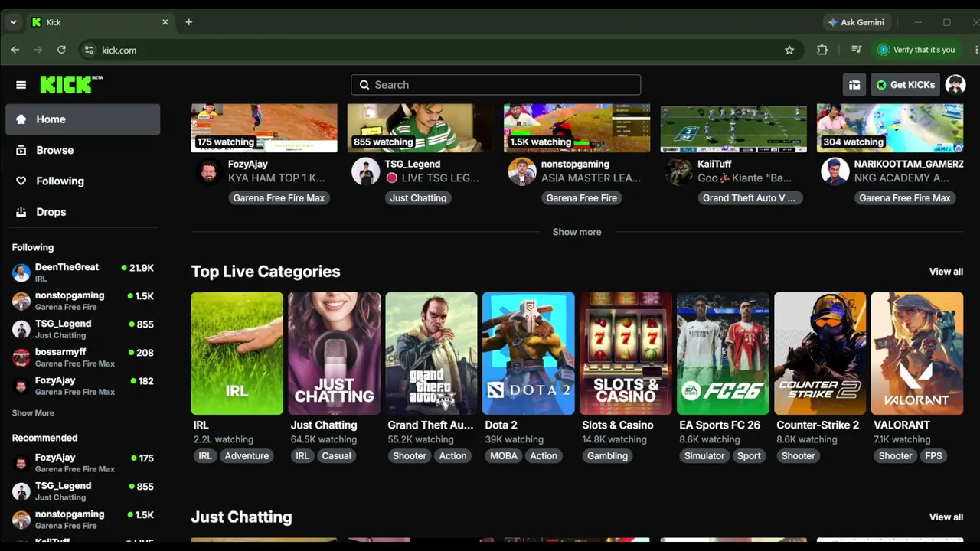The width and height of the screenshot is (980, 551).
Task: Open NARIKOOTTAM_GAMERZ channel name link
Action: click(909, 165)
